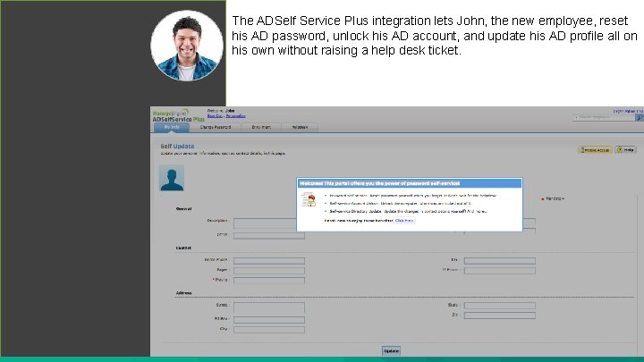Click the Fax input field
Viewport: 644px width, 362px height.
tap(499, 261)
